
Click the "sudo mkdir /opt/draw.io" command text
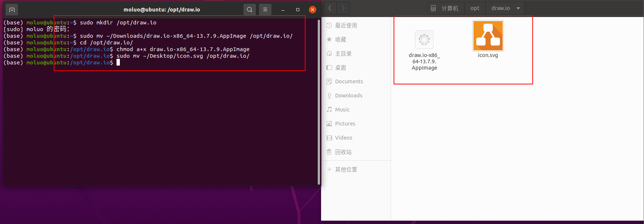point(118,23)
